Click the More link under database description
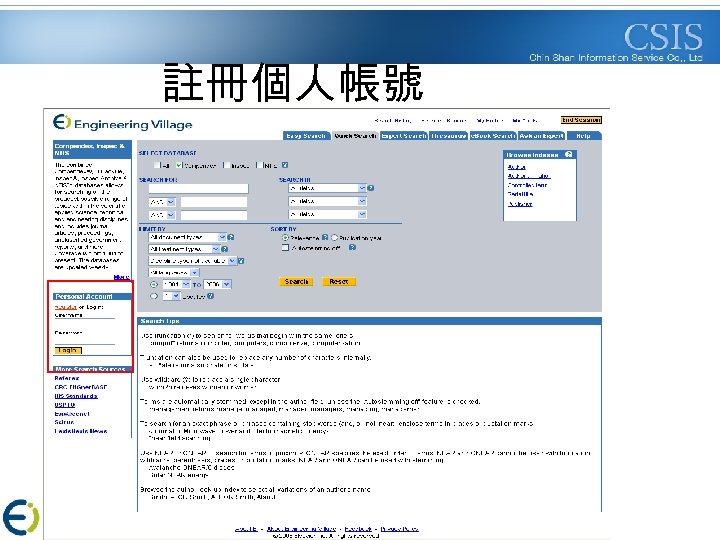 pos(121,277)
